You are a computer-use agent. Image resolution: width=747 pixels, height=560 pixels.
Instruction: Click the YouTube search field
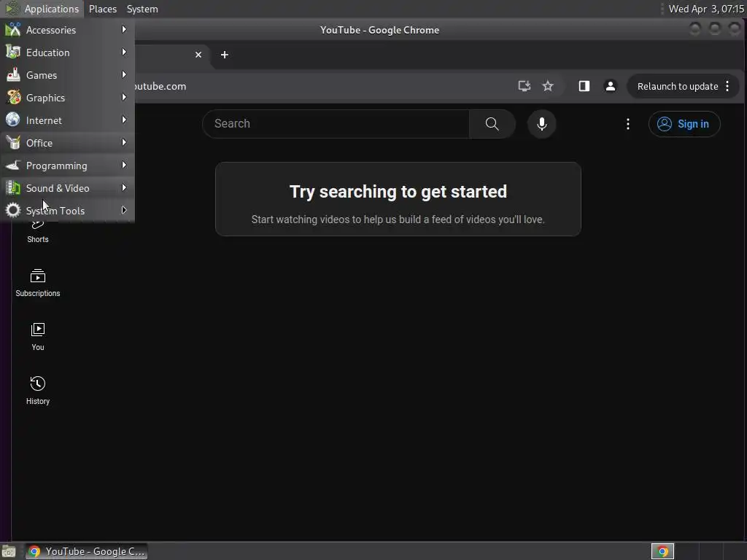point(336,124)
